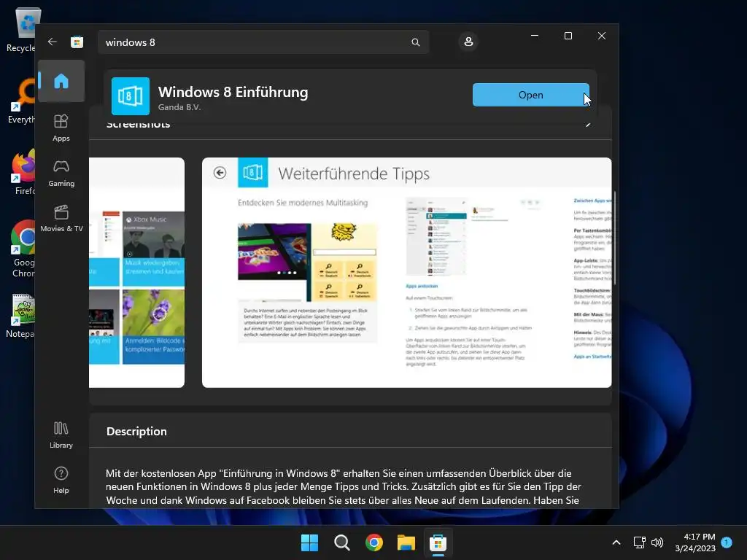Open taskbar Search

[342, 542]
